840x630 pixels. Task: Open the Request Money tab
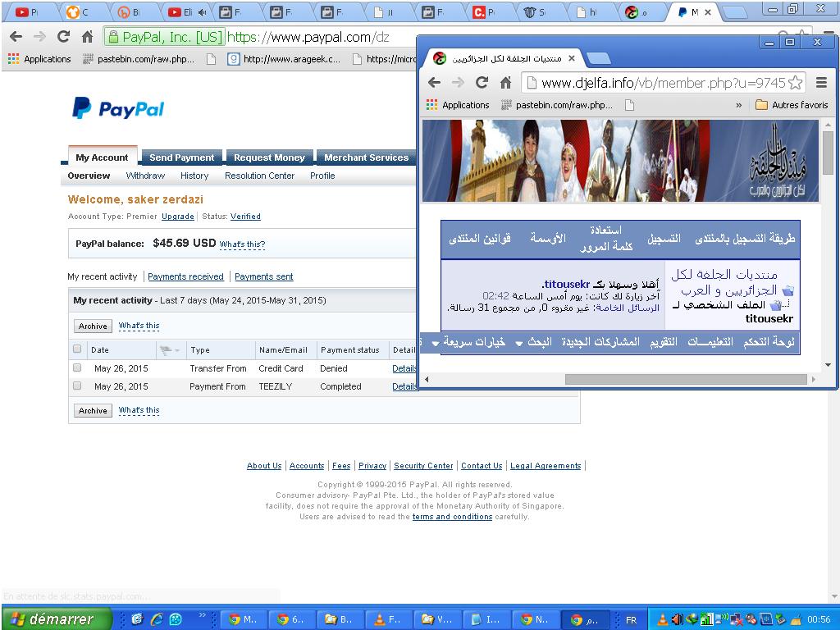[x=269, y=157]
